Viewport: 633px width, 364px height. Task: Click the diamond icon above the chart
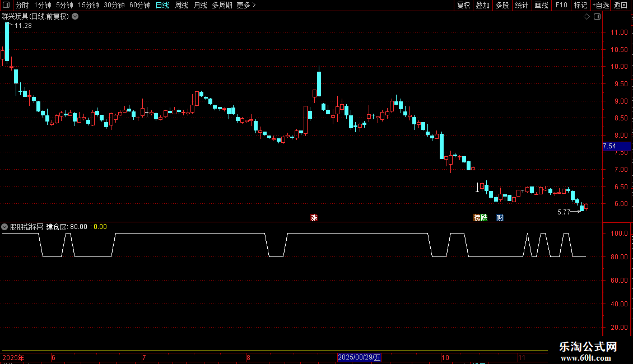point(587,17)
